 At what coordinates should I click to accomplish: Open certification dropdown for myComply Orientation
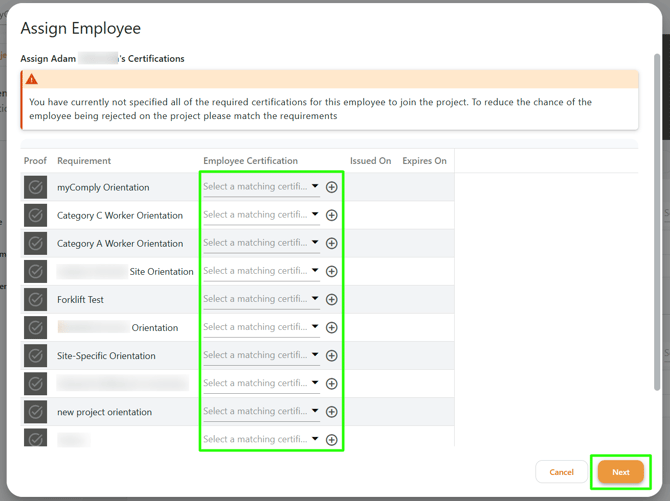[262, 187]
